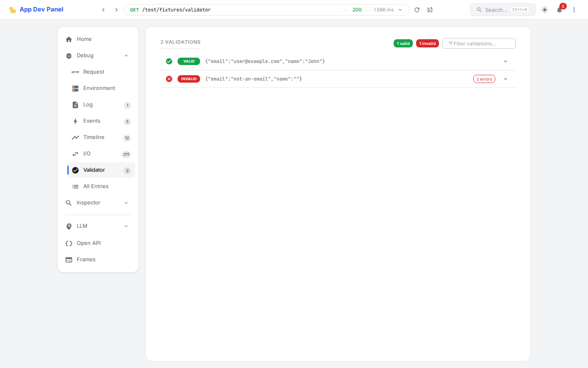Open the Frames panel
Screen dimensions: 588x368
(86, 259)
